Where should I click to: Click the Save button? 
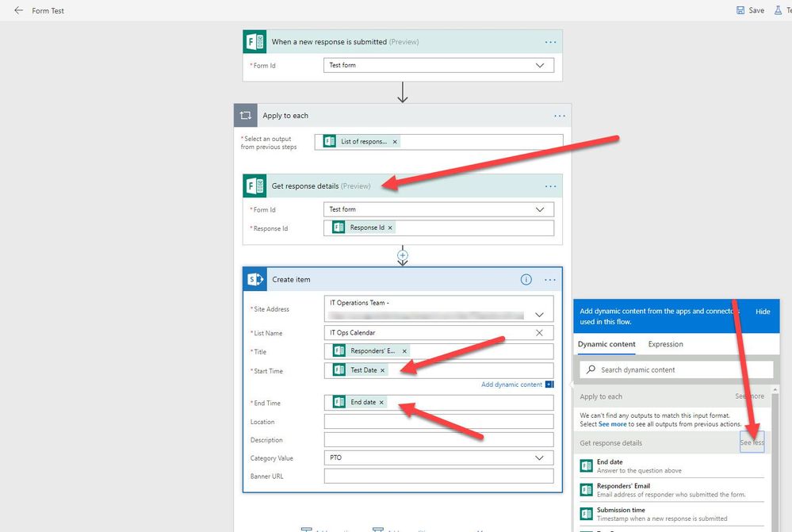[750, 10]
